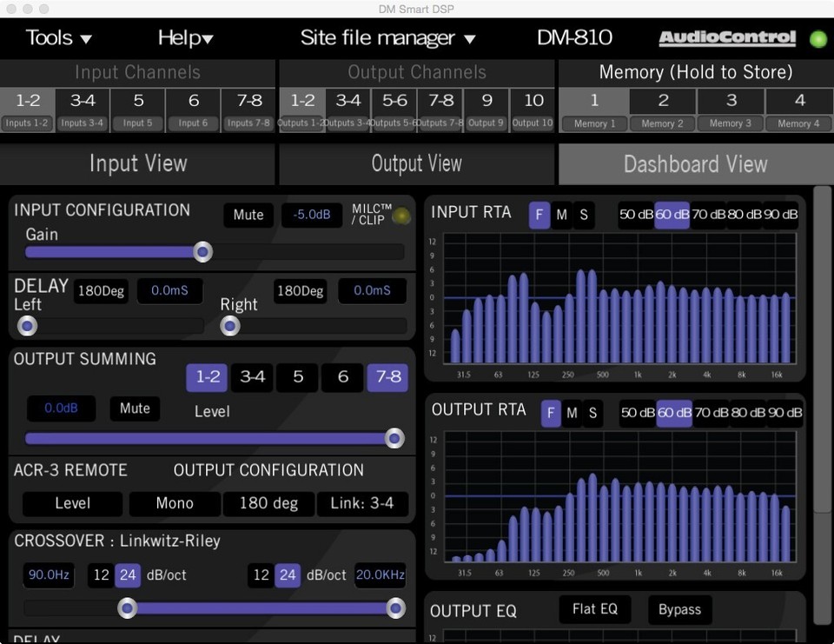
Task: Select Memory 1 preset slot
Action: [x=593, y=100]
